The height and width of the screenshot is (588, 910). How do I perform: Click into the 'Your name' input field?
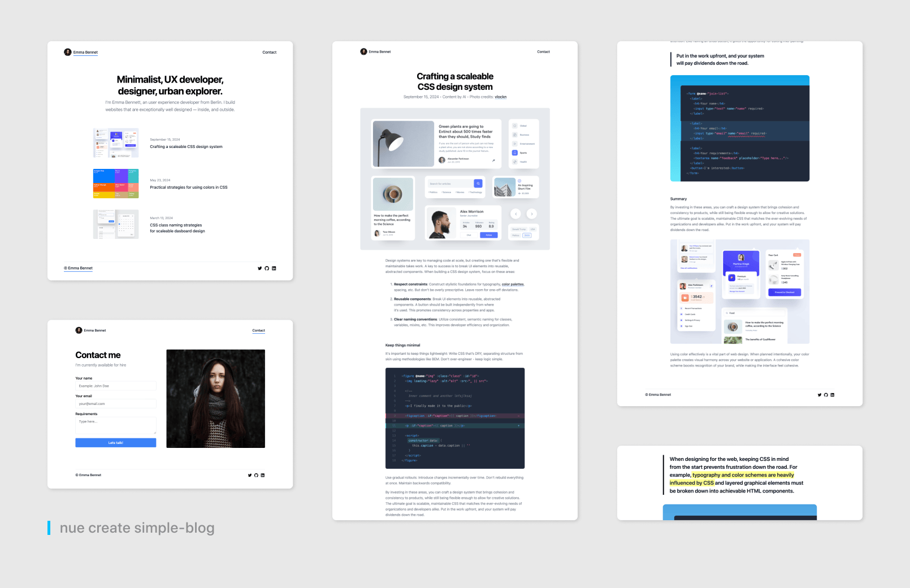pos(116,386)
